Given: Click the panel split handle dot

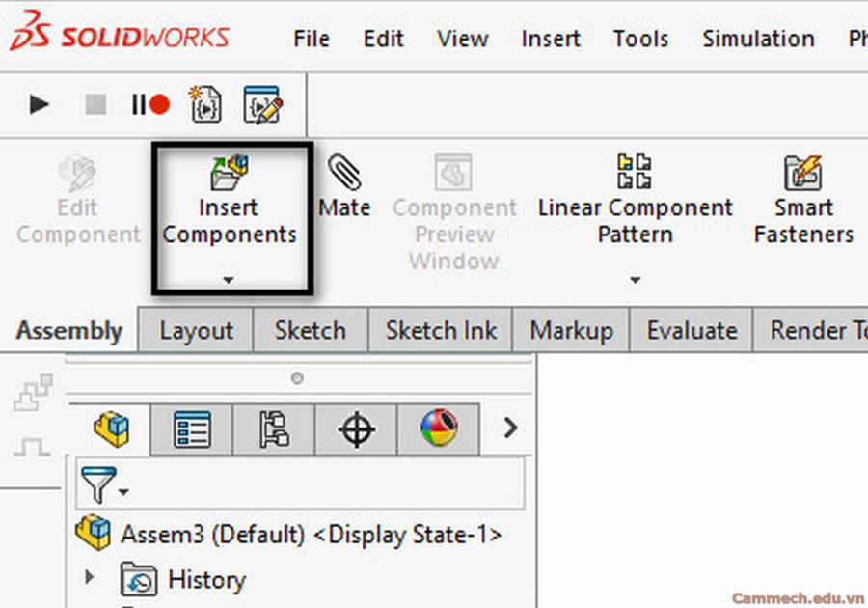Looking at the screenshot, I should click(297, 378).
